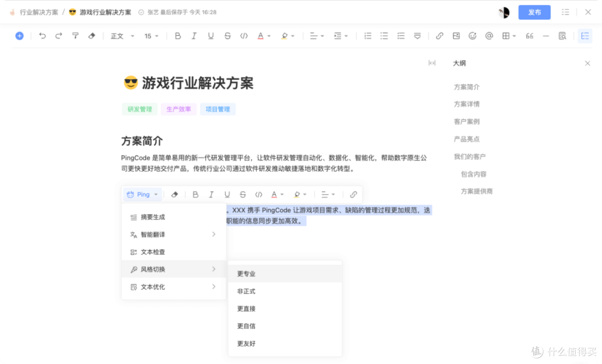Choose 更专业 style option
The height and width of the screenshot is (364, 602).
coord(285,274)
